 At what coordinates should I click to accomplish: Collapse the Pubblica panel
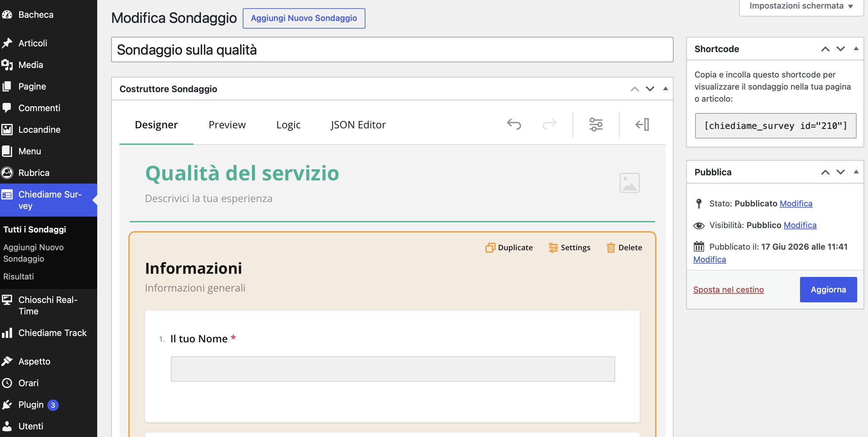coord(856,172)
